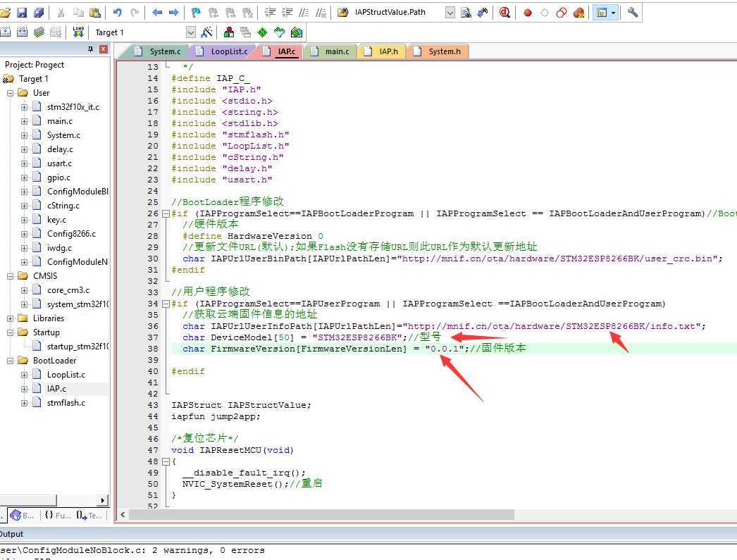This screenshot has height=560, width=737.
Task: Paste using the clipboard icon
Action: (x=95, y=13)
